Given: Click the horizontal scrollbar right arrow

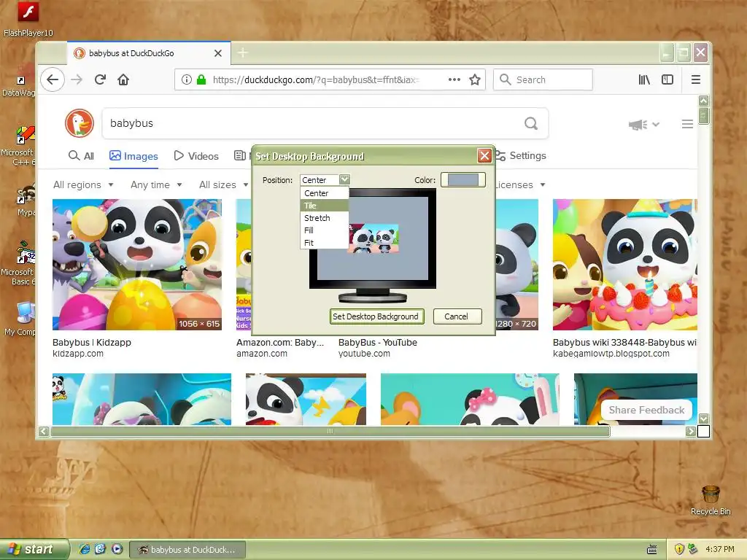Looking at the screenshot, I should coord(690,432).
